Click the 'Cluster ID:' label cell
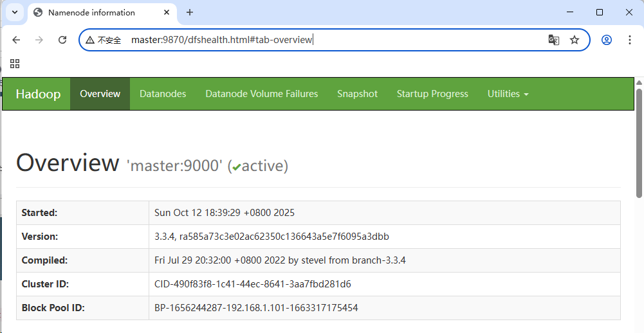The width and height of the screenshot is (644, 333). (x=82, y=284)
